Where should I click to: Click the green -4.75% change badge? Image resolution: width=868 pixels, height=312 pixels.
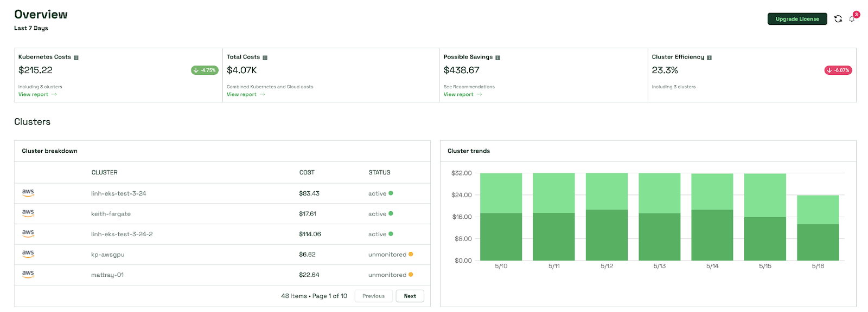[205, 70]
